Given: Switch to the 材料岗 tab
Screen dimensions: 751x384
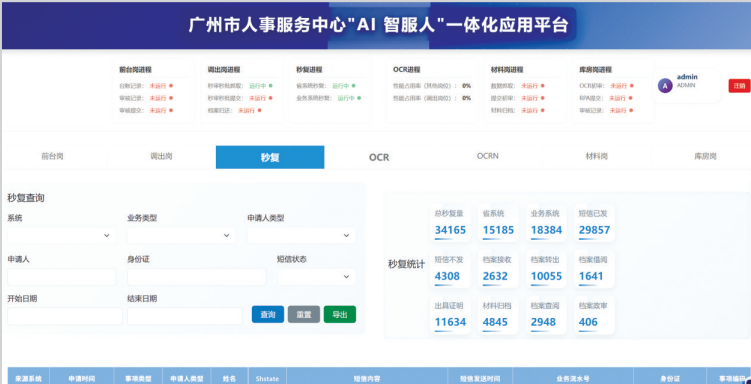Looking at the screenshot, I should (x=597, y=157).
